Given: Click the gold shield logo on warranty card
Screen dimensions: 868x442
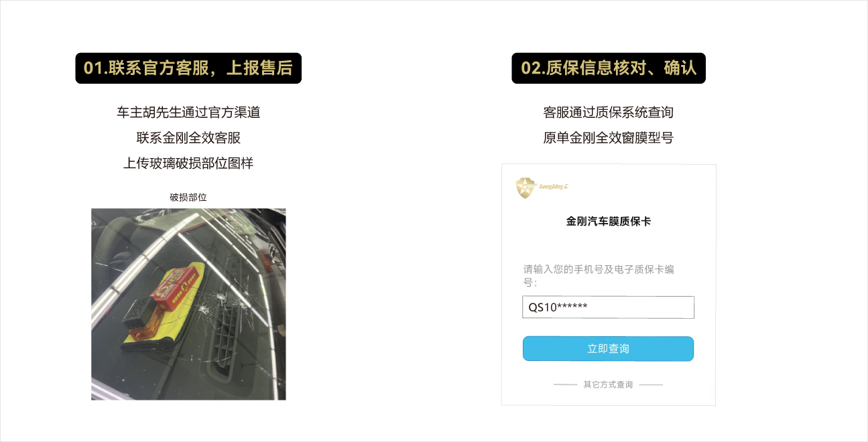Looking at the screenshot, I should pos(526,188).
